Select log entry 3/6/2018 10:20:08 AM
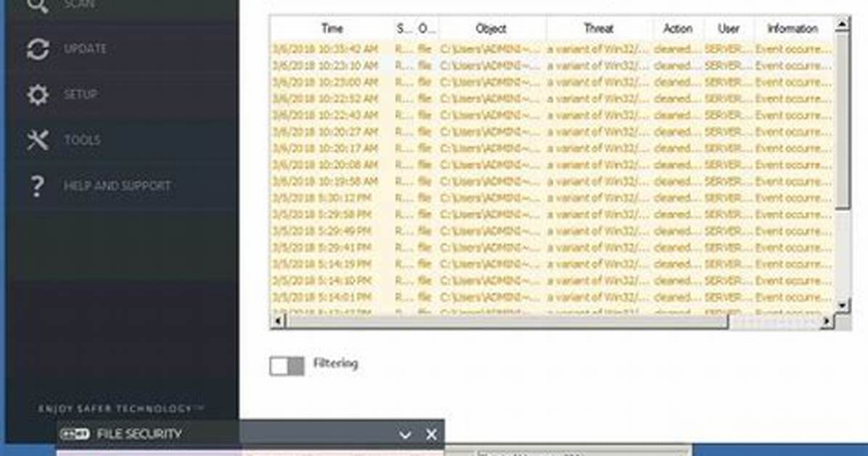 (x=552, y=165)
